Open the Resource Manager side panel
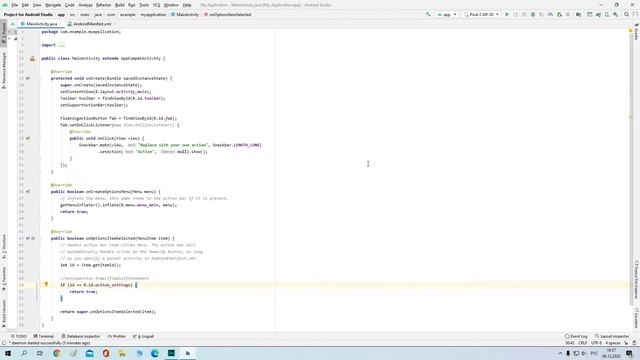 point(4,70)
